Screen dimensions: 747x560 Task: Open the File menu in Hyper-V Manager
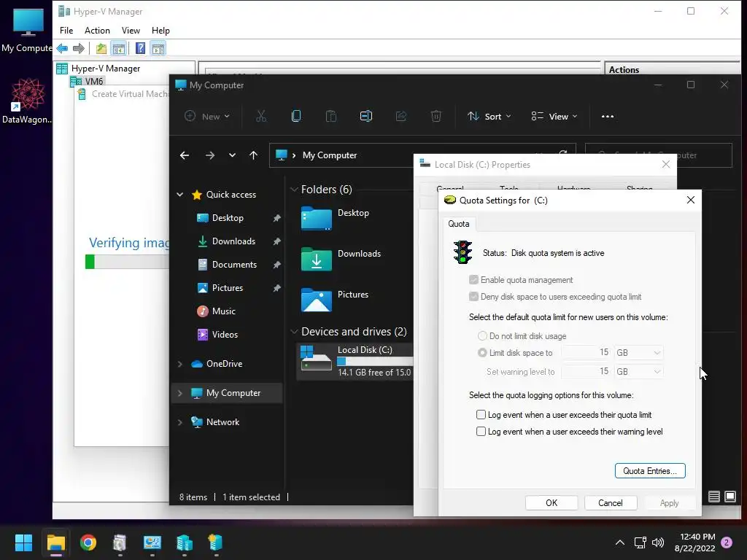coord(66,31)
